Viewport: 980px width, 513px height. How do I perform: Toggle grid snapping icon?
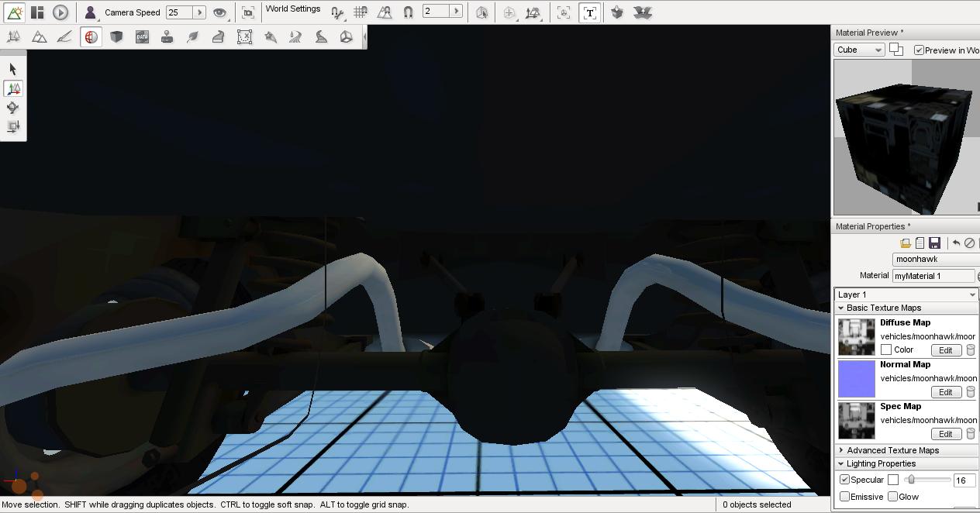(x=361, y=12)
